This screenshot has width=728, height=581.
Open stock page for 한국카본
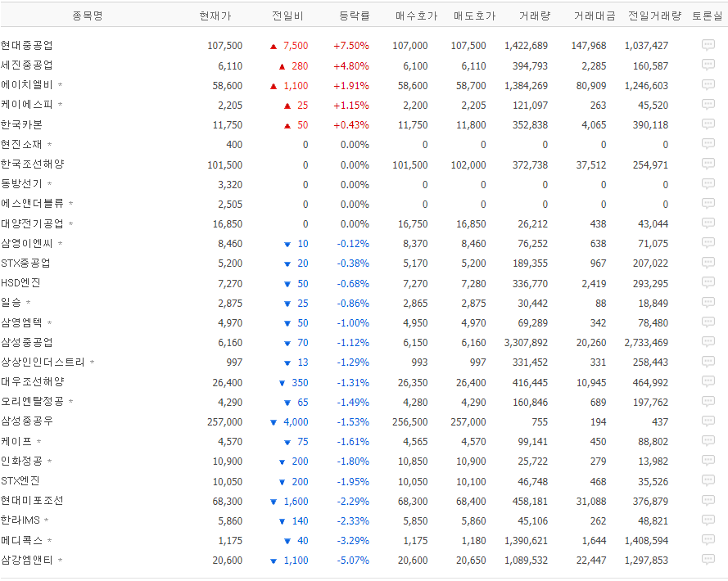tap(21, 125)
